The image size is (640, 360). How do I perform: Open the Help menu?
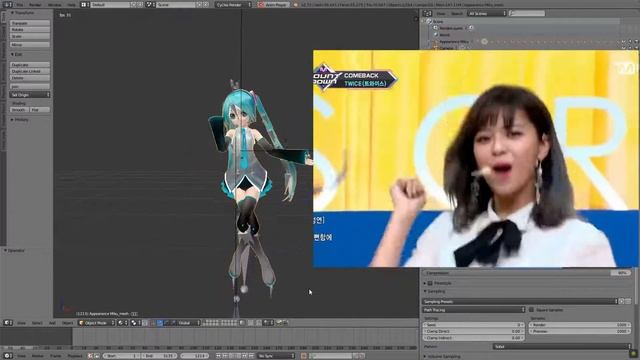pyautogui.click(x=71, y=4)
